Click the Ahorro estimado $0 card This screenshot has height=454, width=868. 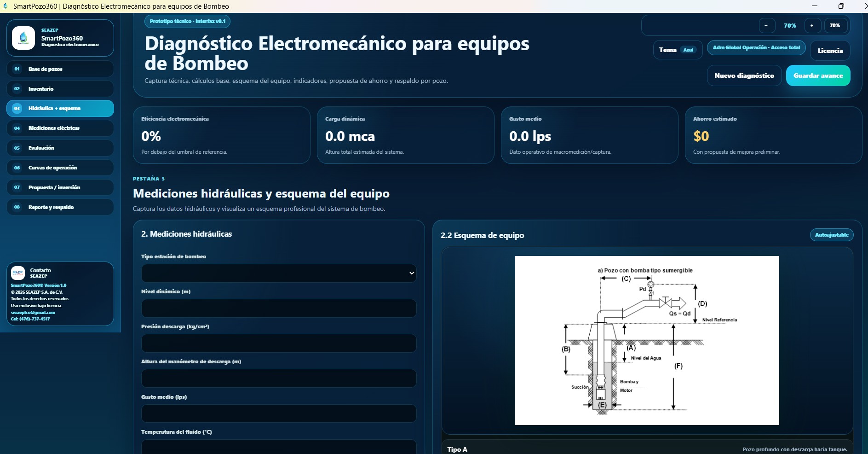click(x=774, y=135)
